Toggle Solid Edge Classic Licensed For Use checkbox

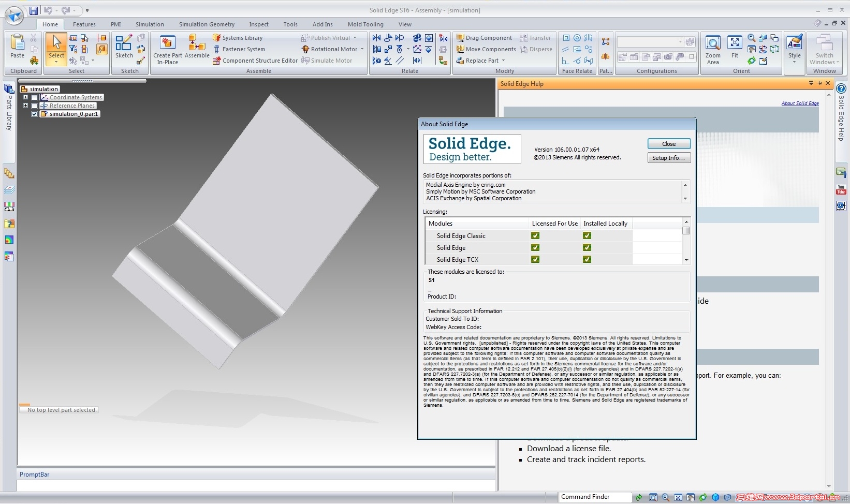[x=535, y=235]
